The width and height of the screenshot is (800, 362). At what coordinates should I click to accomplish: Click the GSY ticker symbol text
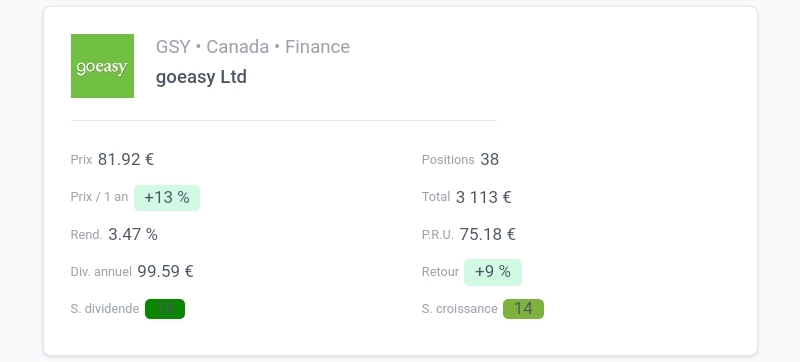[x=173, y=47]
